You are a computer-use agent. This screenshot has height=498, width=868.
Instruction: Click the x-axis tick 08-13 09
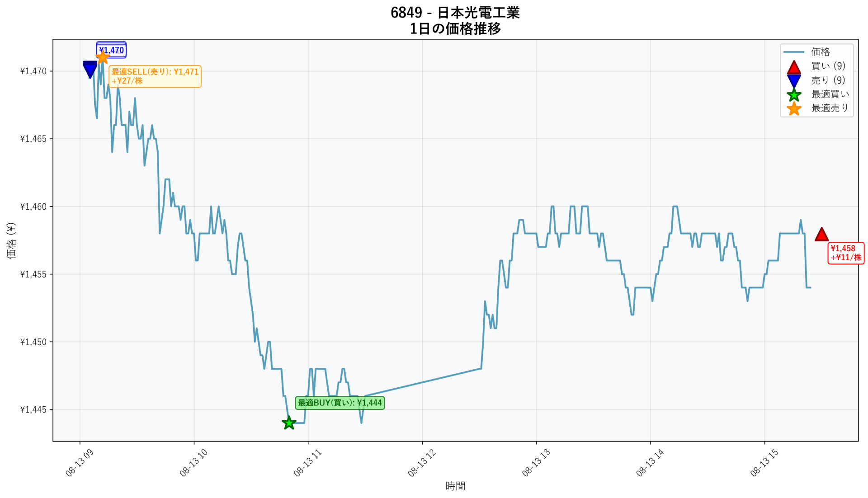80,463
